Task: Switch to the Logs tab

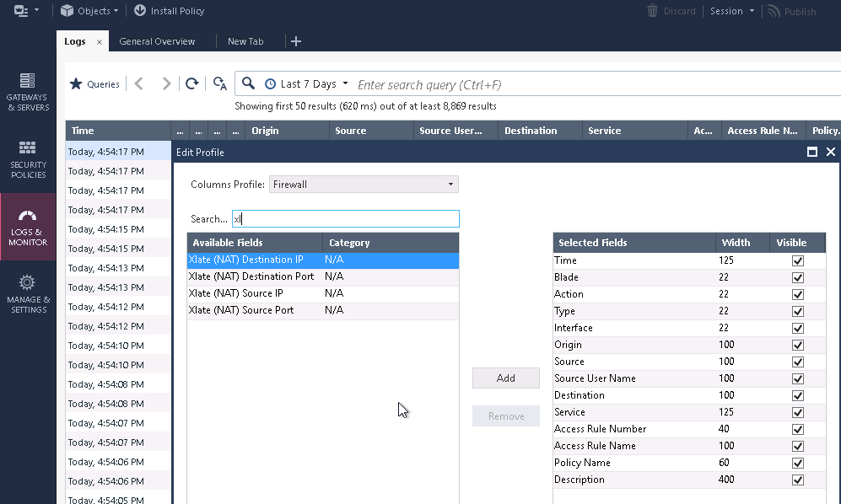Action: (75, 41)
